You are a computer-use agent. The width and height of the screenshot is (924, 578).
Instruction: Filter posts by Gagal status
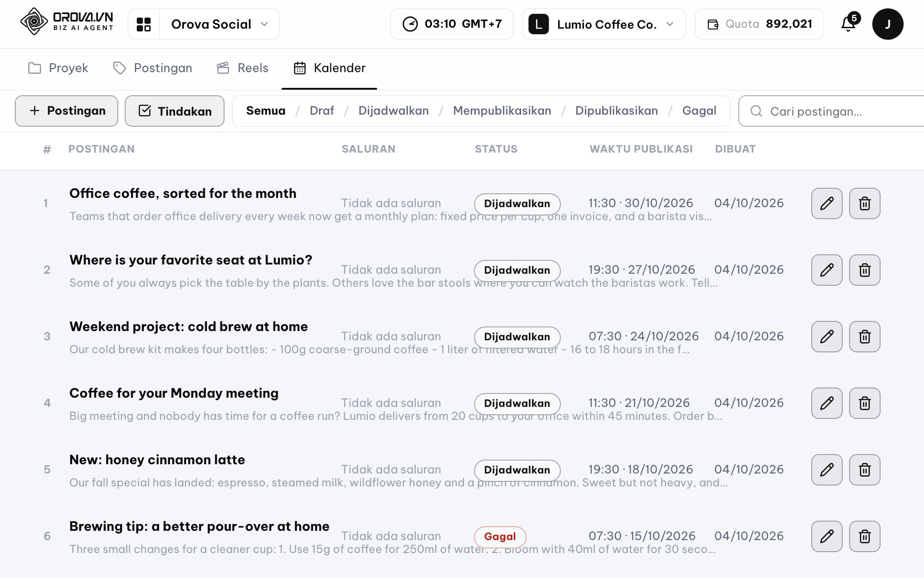pyautogui.click(x=699, y=111)
